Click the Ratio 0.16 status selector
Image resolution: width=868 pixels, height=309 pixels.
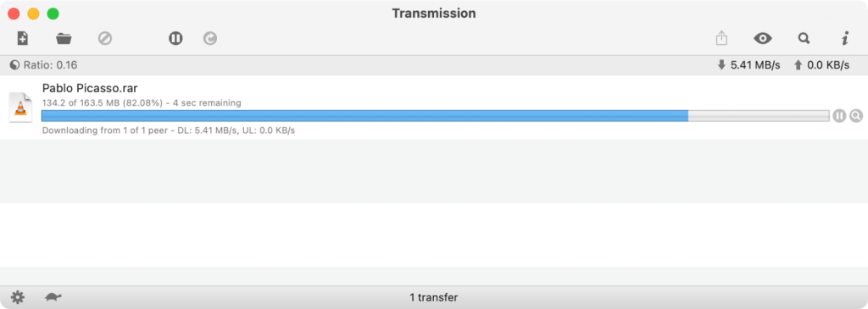click(43, 65)
